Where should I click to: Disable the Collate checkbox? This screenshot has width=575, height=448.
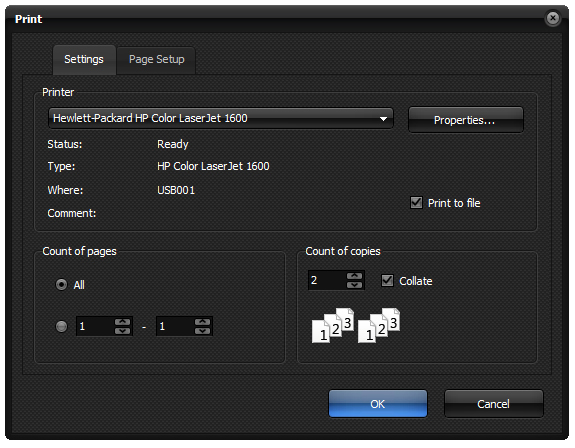click(387, 280)
